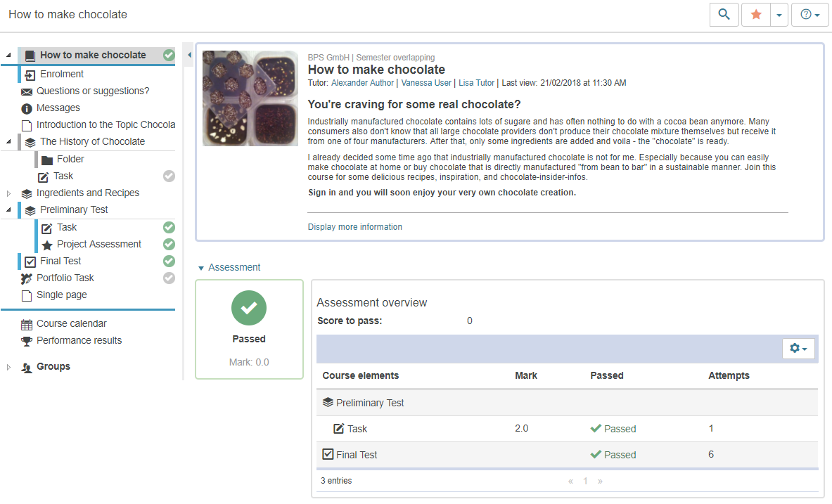Open the help question-mark menu
This screenshot has width=832, height=504.
810,14
